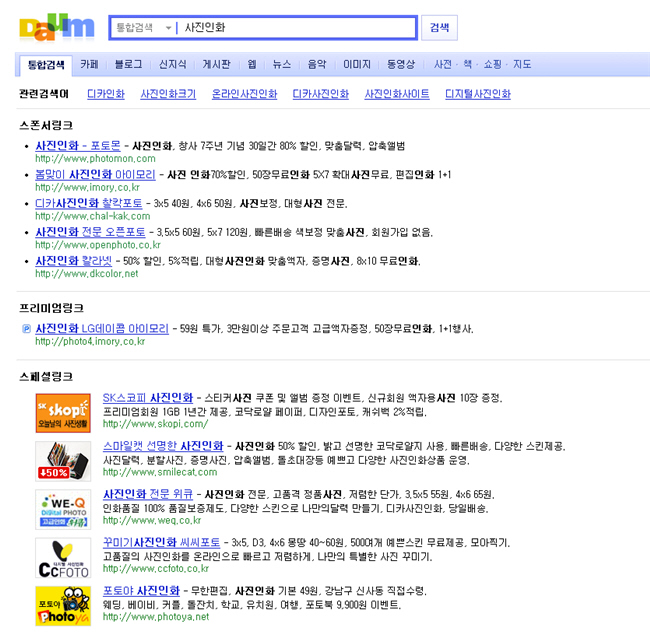This screenshot has height=634, width=650.
Task: Click the smilecat 50% thumbnail
Action: click(63, 461)
